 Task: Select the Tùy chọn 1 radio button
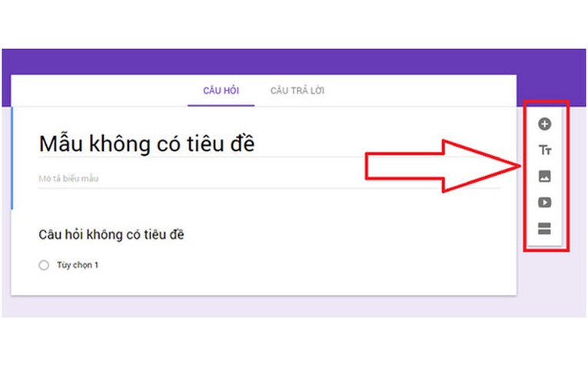coord(44,265)
